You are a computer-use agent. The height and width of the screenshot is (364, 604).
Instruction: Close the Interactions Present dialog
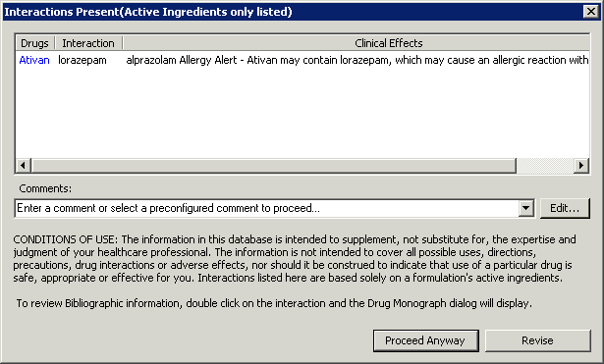[x=591, y=12]
